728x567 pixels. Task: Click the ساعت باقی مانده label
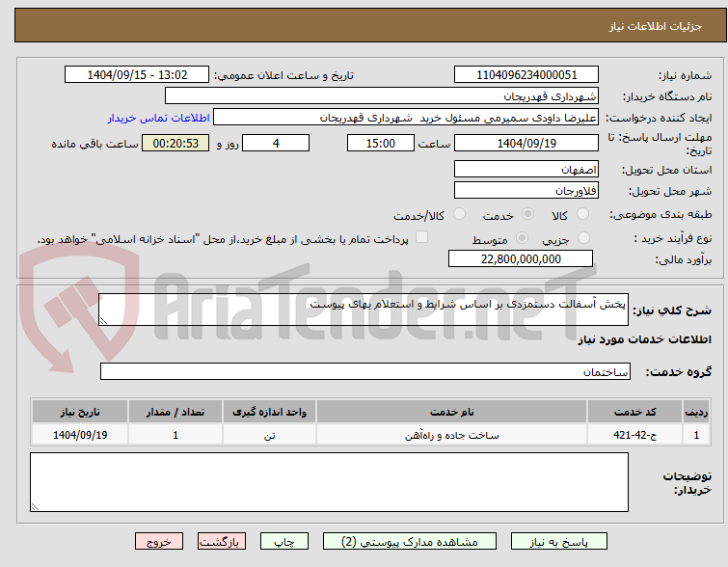tap(94, 144)
